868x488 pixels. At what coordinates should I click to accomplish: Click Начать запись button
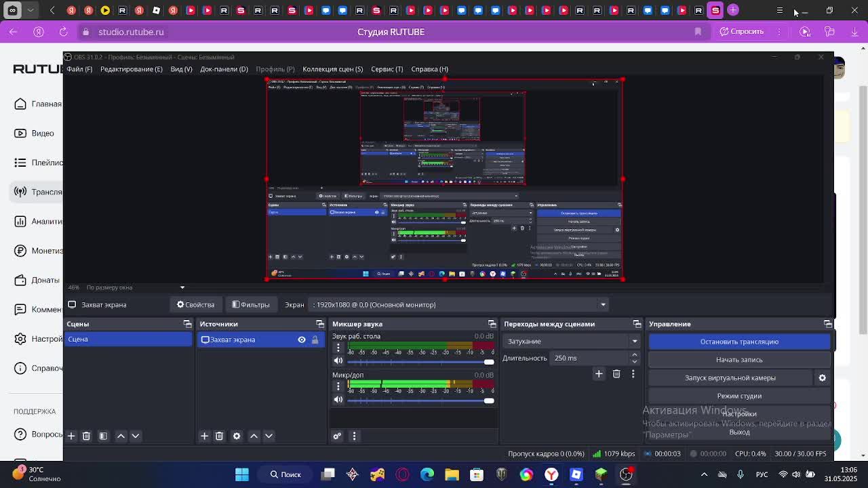tap(739, 360)
